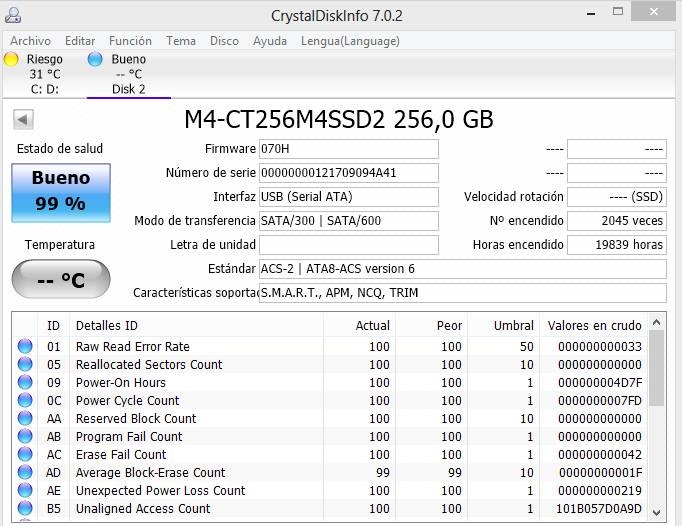Open the Lengua(Language) menu

tap(350, 41)
